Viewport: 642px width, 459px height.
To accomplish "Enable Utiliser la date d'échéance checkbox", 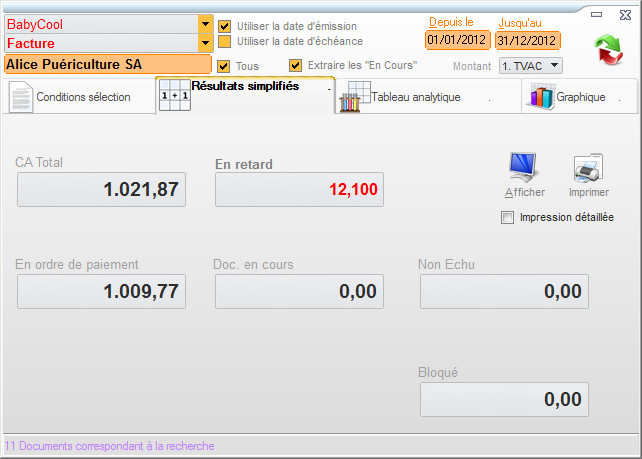I will (225, 41).
